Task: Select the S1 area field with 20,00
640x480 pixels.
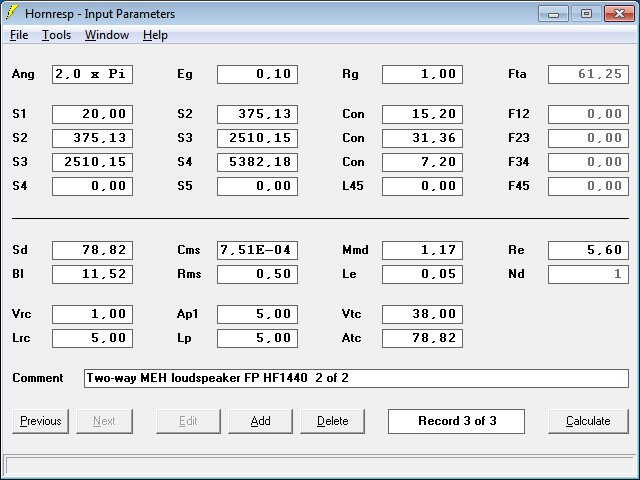Action: click(92, 114)
